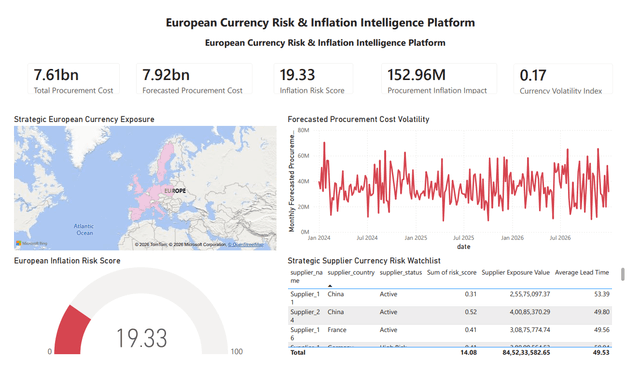
Task: Sort table by supplier_status column header
Action: 401,273
